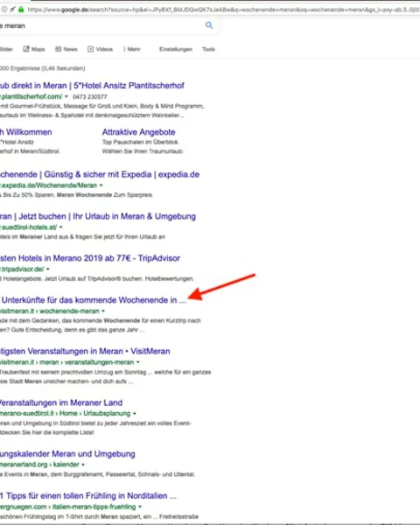Open the Expedia Günstig & sicher ad
This screenshot has height=525, width=420.
pos(100,174)
